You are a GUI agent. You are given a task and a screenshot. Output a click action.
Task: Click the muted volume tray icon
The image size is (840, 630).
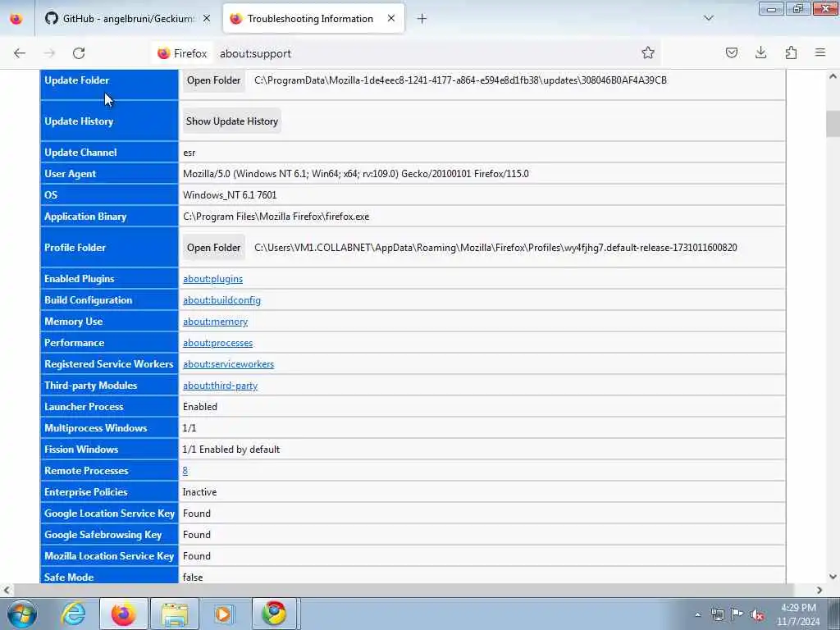tap(757, 614)
